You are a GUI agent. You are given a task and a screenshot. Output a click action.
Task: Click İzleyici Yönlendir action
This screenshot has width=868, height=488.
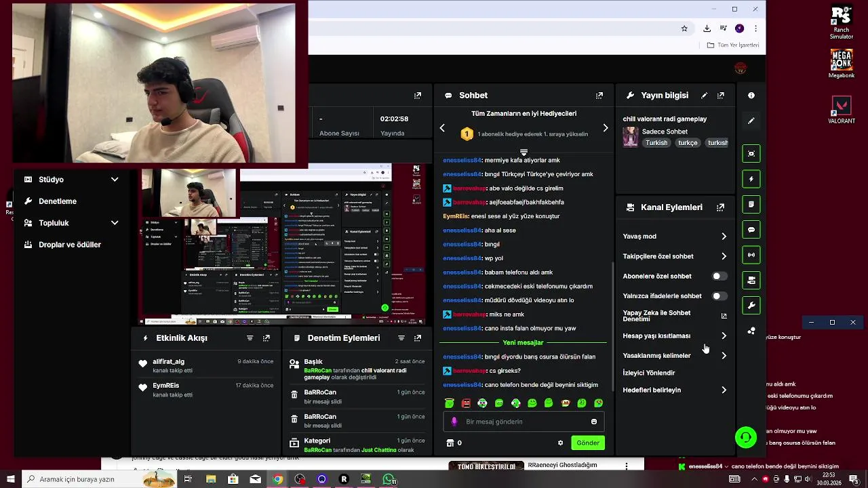(x=649, y=373)
